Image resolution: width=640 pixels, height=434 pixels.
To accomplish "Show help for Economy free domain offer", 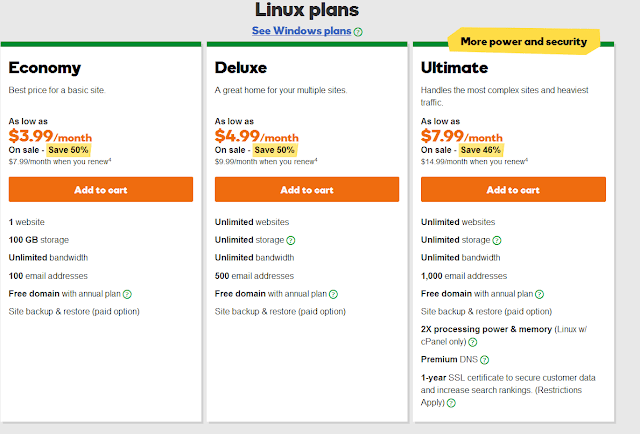I will pos(127,294).
